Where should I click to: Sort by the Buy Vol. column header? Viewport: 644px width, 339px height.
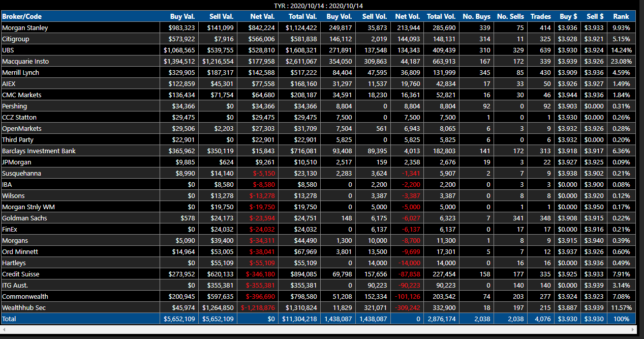[x=338, y=16]
